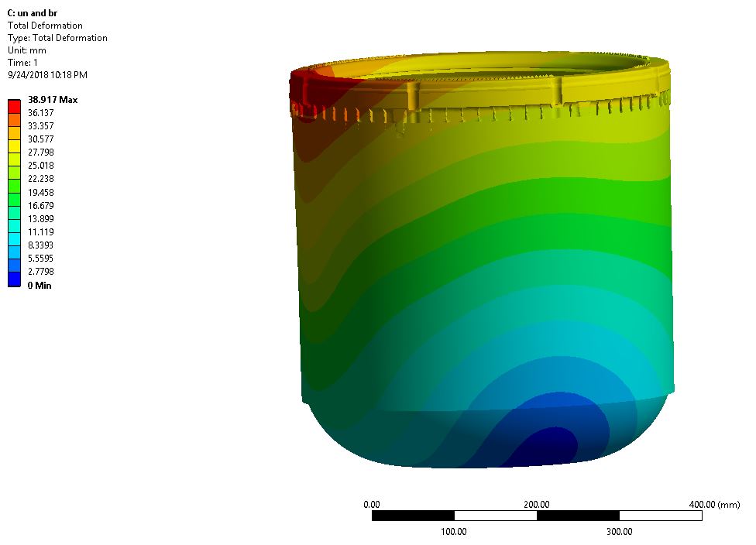Screen dimensions: 756x545
Task: Click the '27.798' legend value
Action: pos(41,153)
